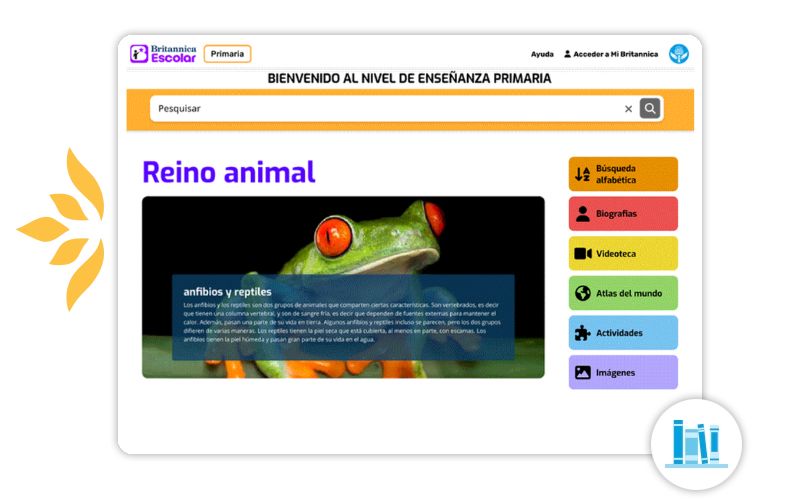800x500 pixels.
Task: Go to the Biografías section
Action: [622, 213]
